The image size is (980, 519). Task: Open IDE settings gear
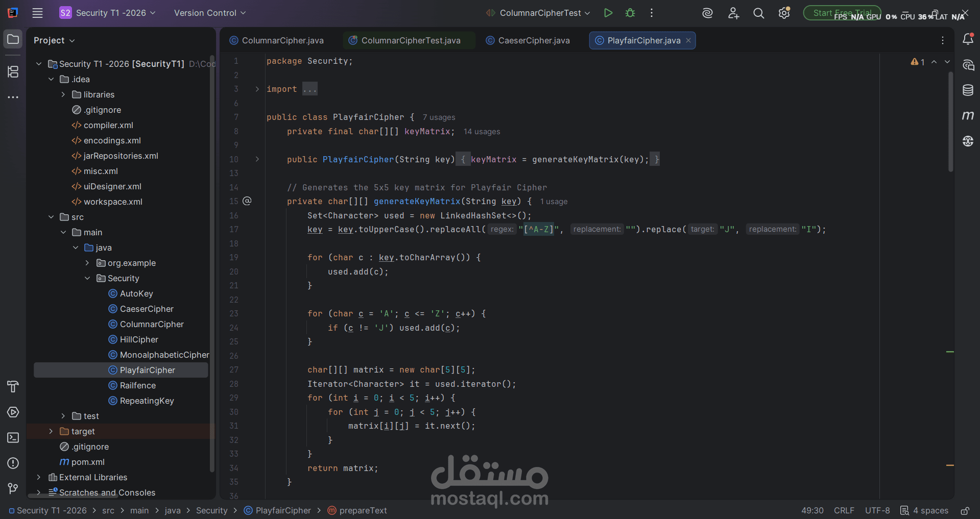[x=784, y=13]
